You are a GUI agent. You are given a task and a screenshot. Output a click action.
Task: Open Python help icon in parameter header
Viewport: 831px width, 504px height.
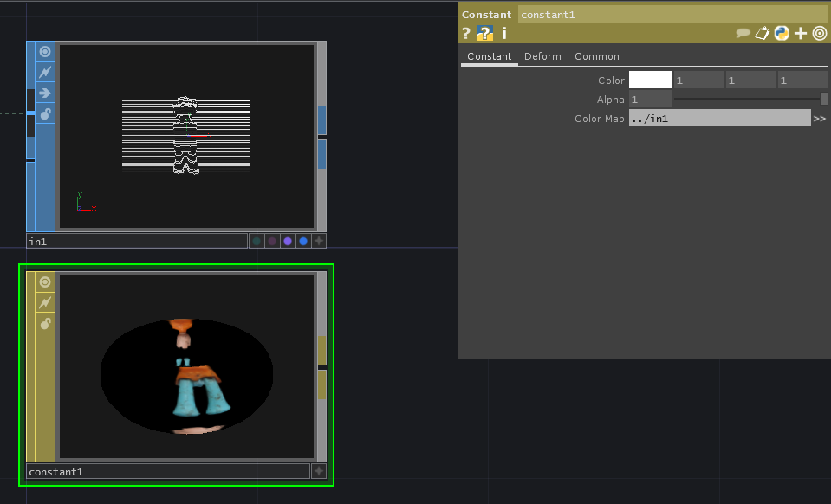485,34
